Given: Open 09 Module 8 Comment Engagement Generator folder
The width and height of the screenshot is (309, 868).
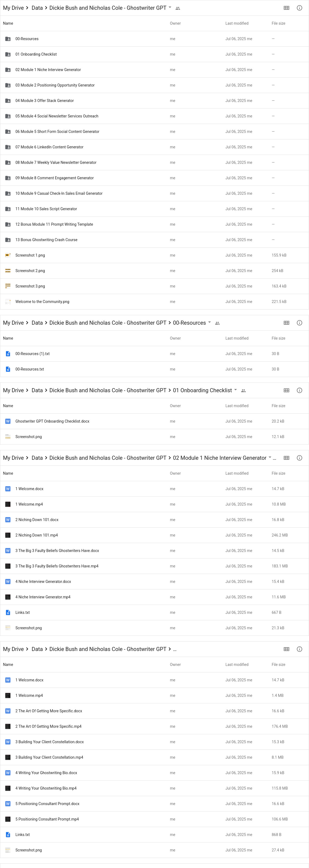Looking at the screenshot, I should pyautogui.click(x=54, y=178).
